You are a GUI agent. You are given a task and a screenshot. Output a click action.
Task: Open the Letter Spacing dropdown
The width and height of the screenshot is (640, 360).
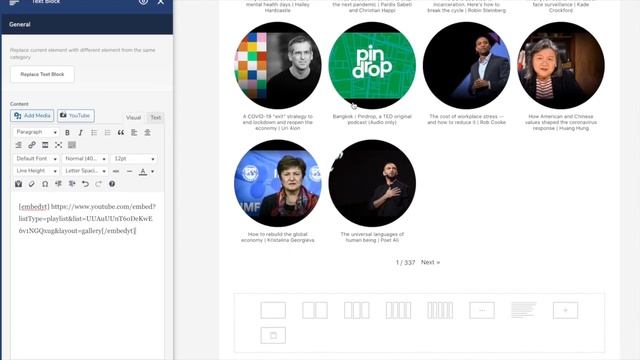(85, 171)
